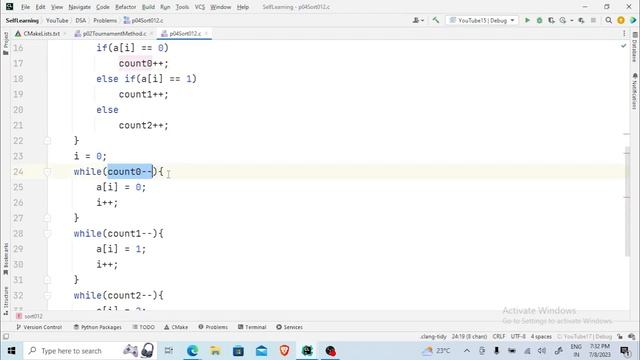Viewport: 640px width, 360px height.
Task: Open the Python Packages tool window
Action: (x=98, y=327)
